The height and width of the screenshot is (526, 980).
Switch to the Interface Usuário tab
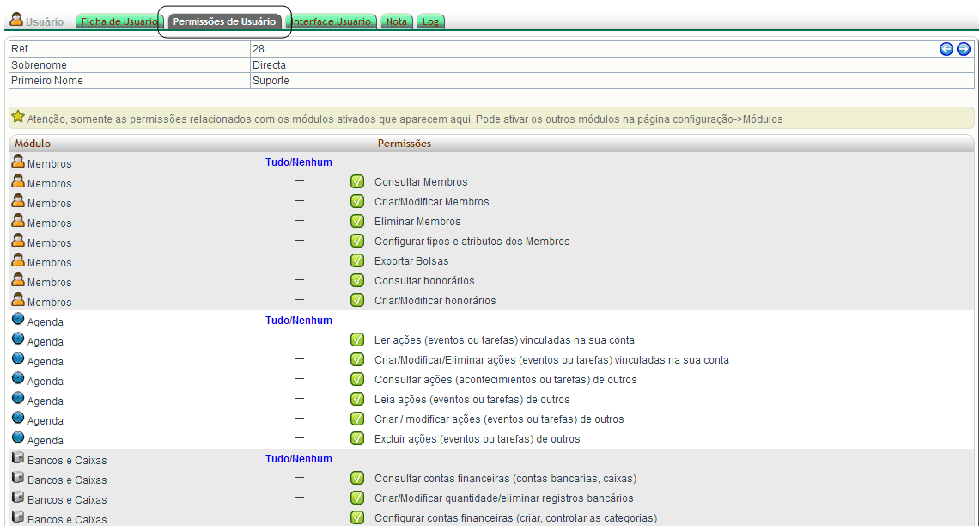(x=332, y=21)
